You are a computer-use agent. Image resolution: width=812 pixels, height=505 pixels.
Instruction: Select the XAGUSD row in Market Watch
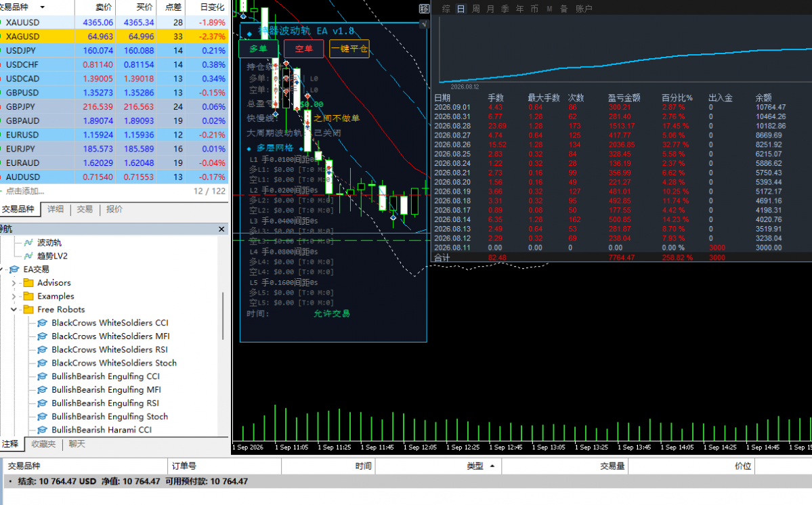coord(114,37)
